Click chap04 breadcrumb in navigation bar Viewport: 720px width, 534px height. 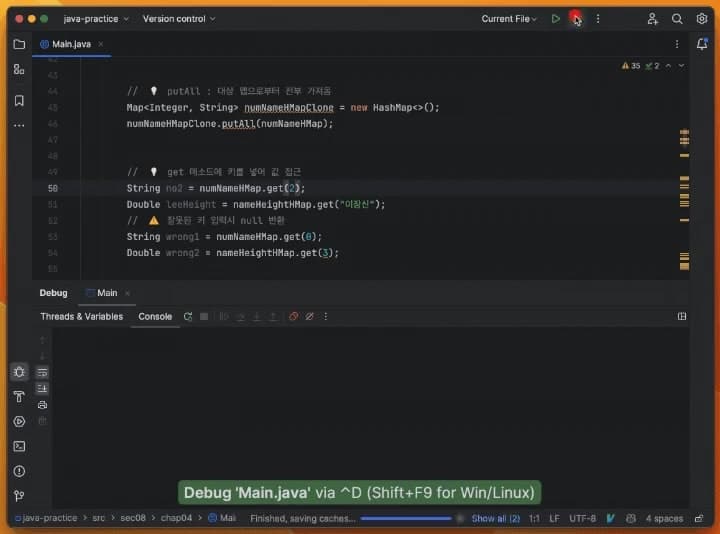[x=176, y=518]
